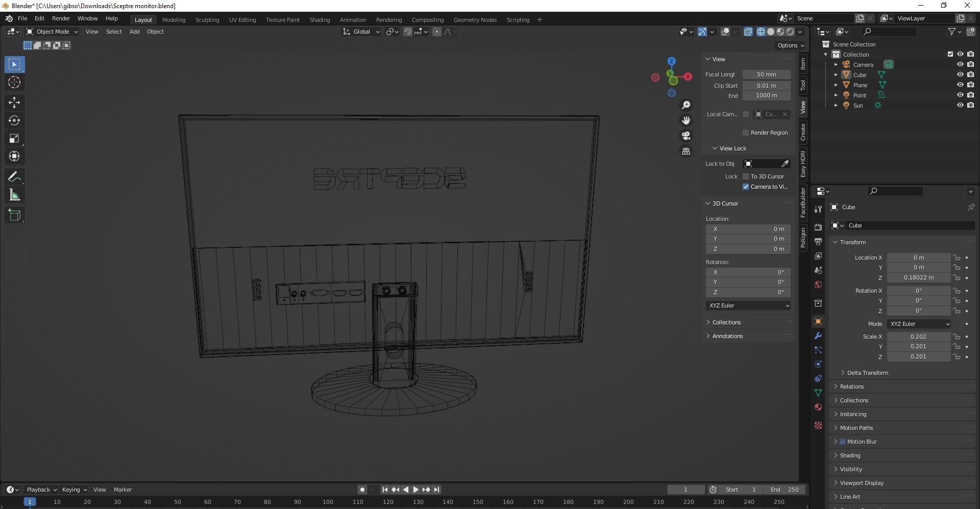Play the animation forward
This screenshot has height=509, width=980.
point(416,490)
